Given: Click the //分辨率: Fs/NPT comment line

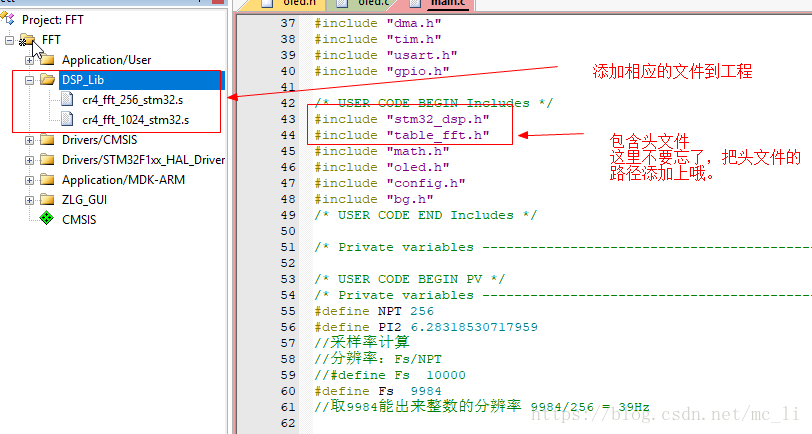Looking at the screenshot, I should [378, 359].
